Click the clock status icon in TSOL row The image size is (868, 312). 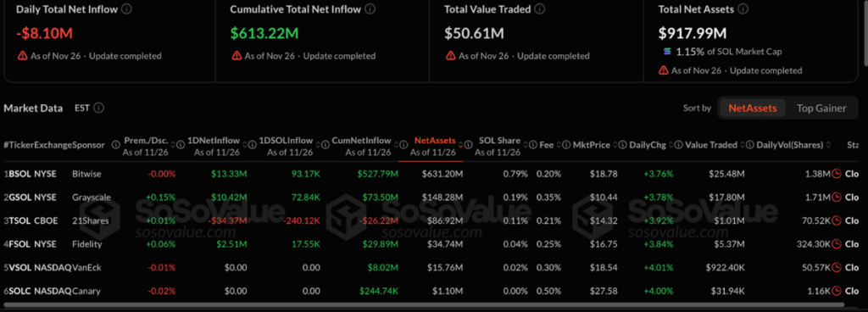tap(837, 220)
